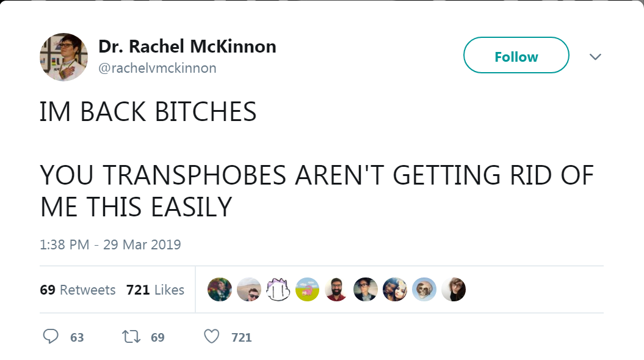Click the tweet text starting with IM BACK

pos(148,112)
